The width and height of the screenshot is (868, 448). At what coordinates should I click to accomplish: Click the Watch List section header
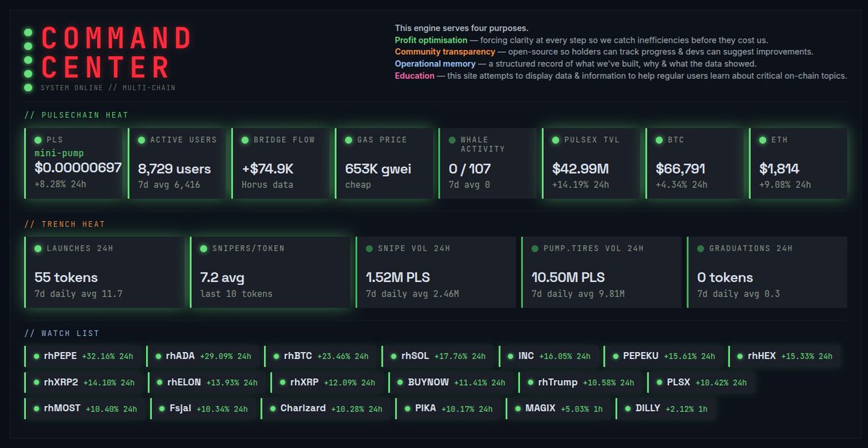coord(62,333)
